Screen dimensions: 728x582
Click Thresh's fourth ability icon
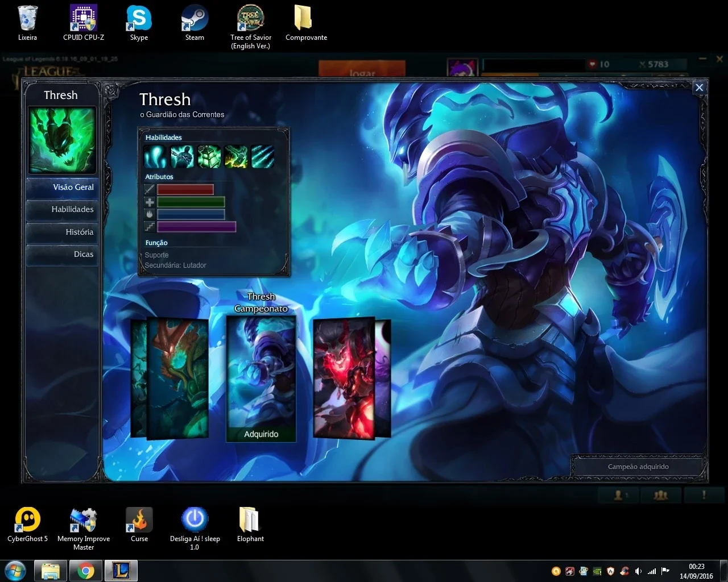[x=235, y=156]
